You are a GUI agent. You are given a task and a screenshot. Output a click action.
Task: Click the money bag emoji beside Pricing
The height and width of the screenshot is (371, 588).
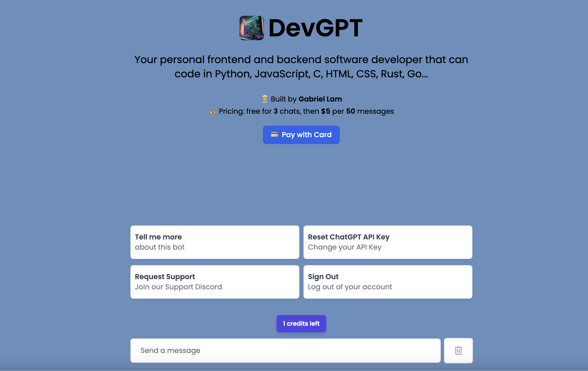coord(213,111)
